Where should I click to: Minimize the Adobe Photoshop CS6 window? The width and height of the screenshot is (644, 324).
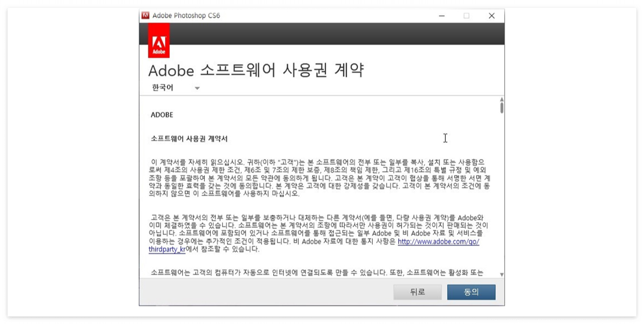pyautogui.click(x=442, y=16)
